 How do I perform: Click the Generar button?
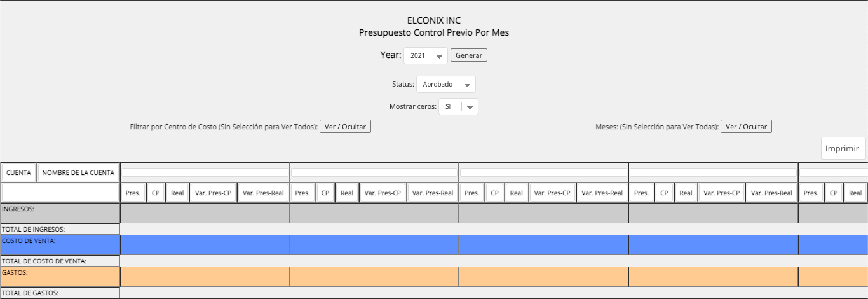(469, 55)
